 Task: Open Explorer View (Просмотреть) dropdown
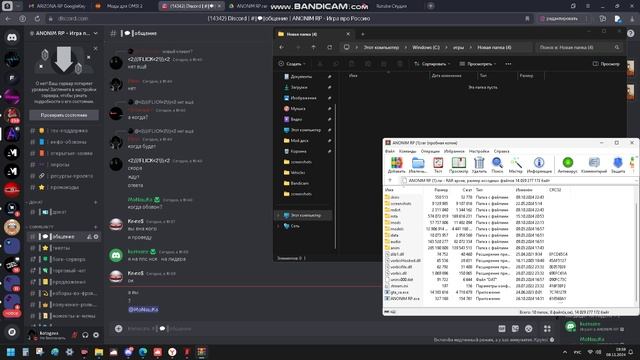click(x=478, y=64)
